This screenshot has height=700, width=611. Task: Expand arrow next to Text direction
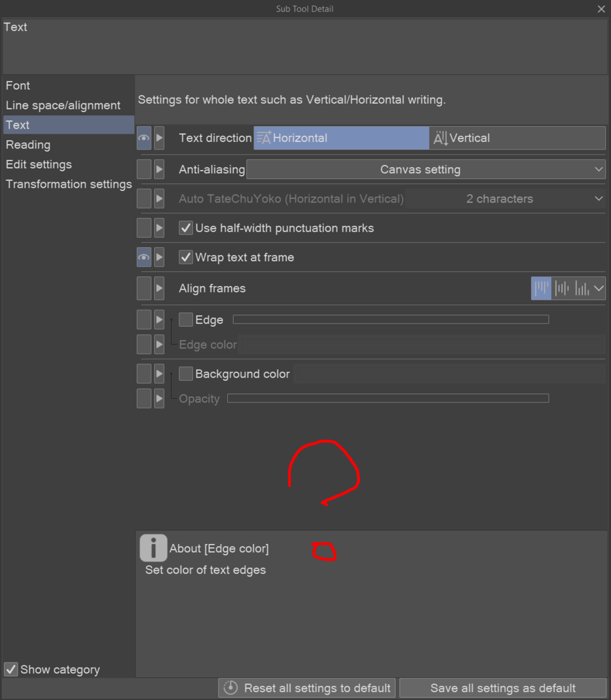[x=159, y=138]
